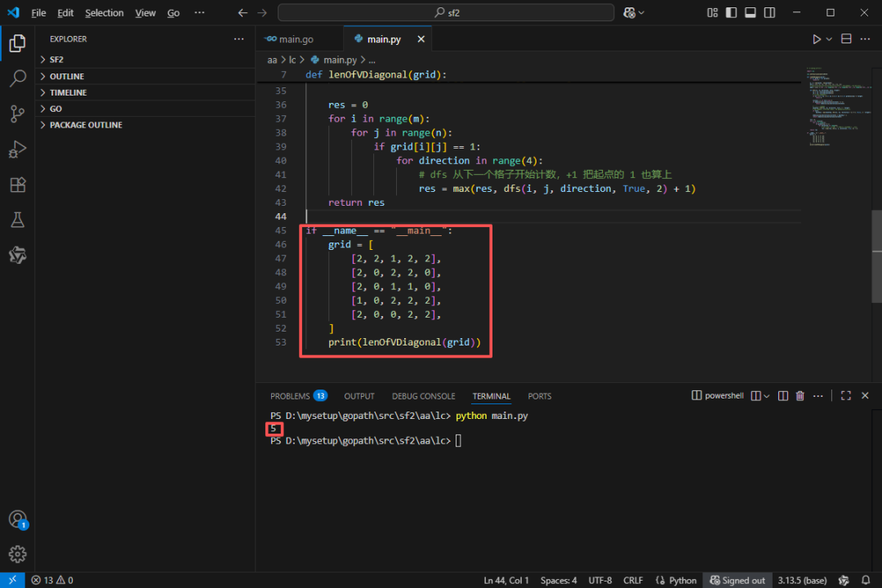
Task: Kill terminal with trash icon
Action: pyautogui.click(x=800, y=396)
